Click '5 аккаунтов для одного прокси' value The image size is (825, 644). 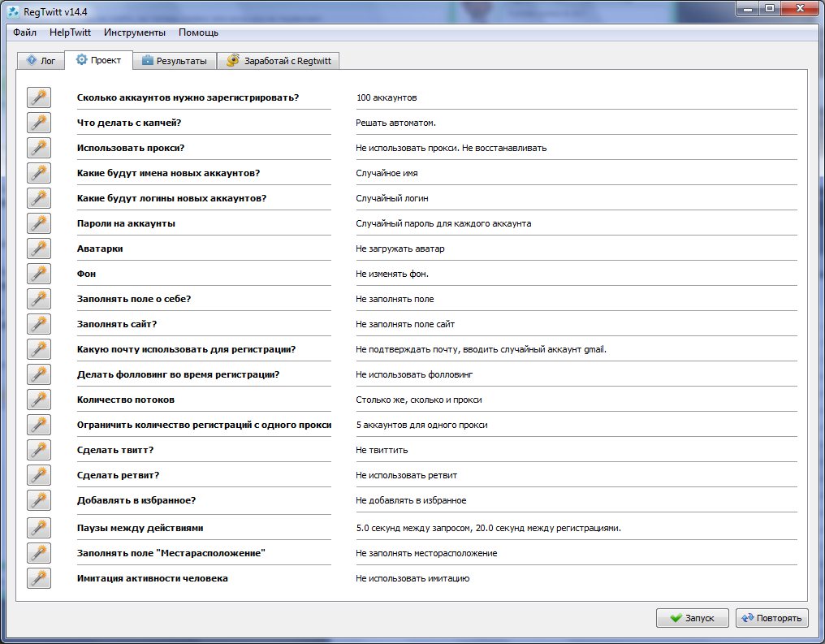click(422, 425)
